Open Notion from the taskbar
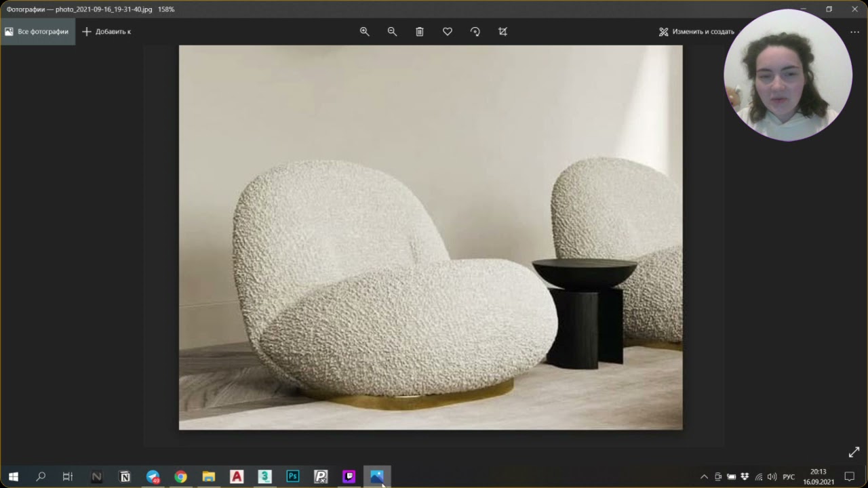This screenshot has width=868, height=488. tap(125, 476)
